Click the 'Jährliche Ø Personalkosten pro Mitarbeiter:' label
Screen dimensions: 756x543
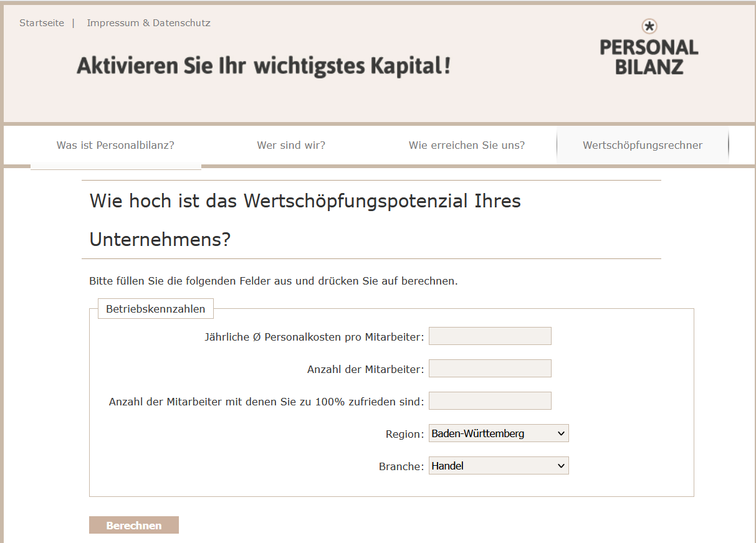coord(314,337)
